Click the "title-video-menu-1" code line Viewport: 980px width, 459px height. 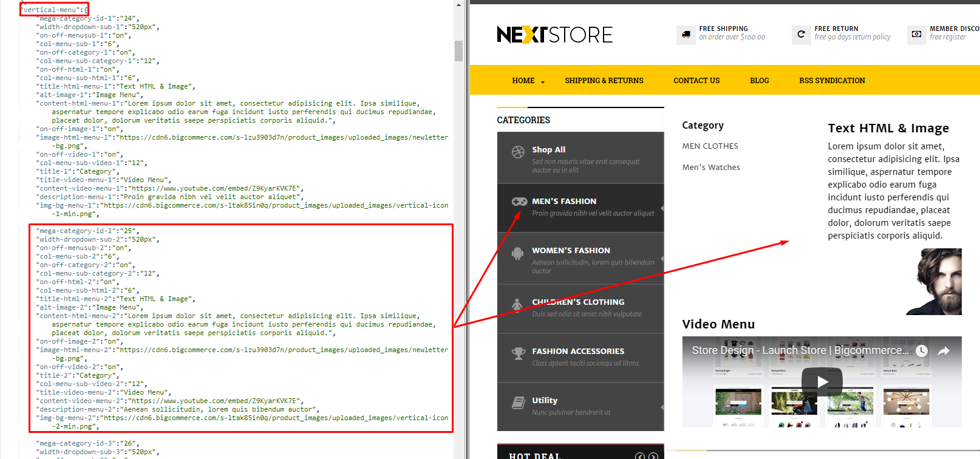(104, 180)
